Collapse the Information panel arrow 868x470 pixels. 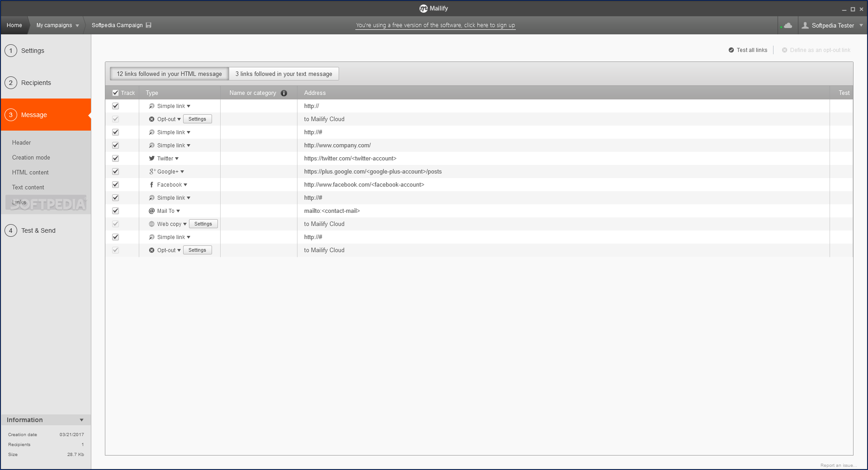point(81,420)
